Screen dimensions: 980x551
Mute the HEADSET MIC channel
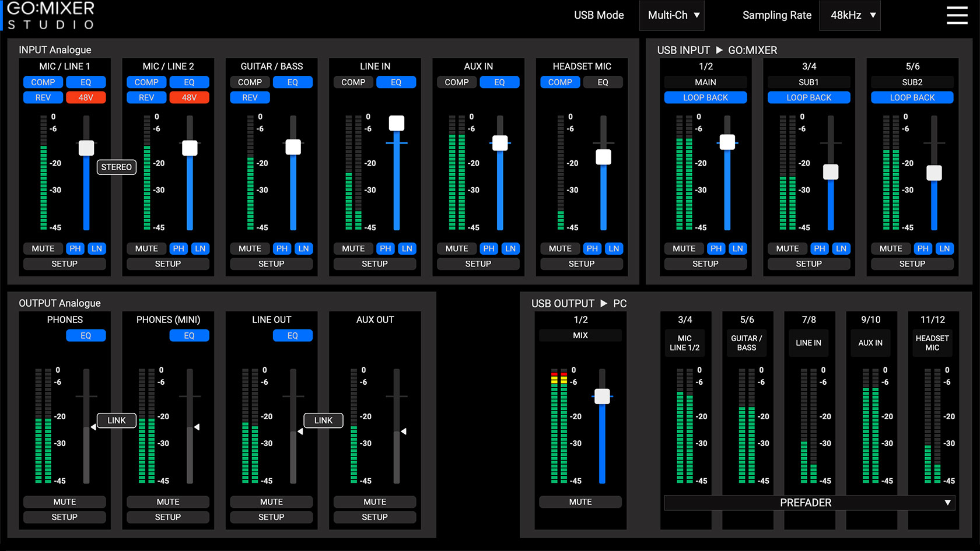click(x=560, y=248)
